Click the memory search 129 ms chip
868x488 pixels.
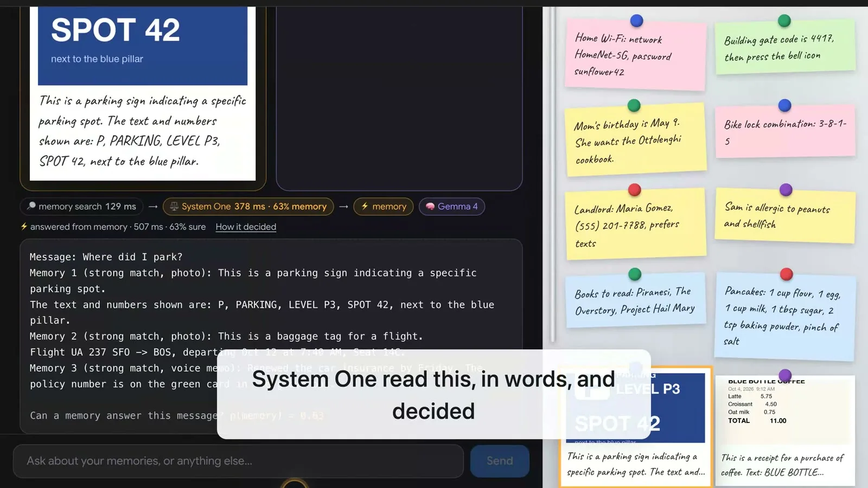pyautogui.click(x=81, y=206)
